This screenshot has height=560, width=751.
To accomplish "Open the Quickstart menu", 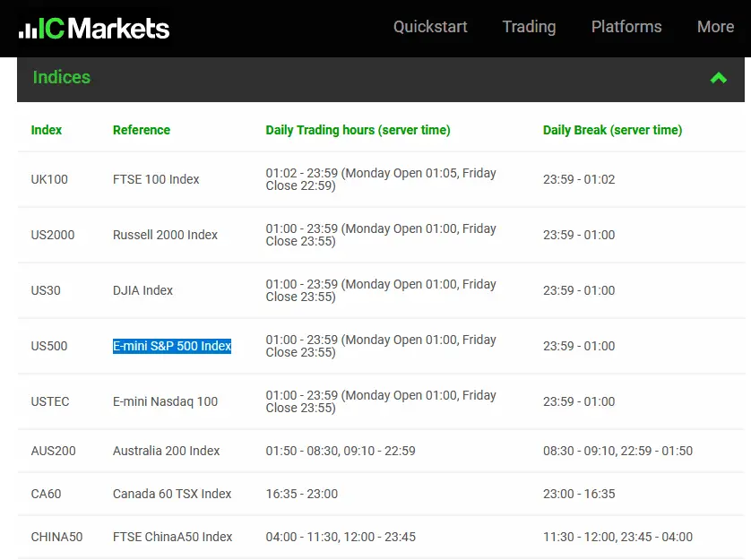I will [x=430, y=27].
